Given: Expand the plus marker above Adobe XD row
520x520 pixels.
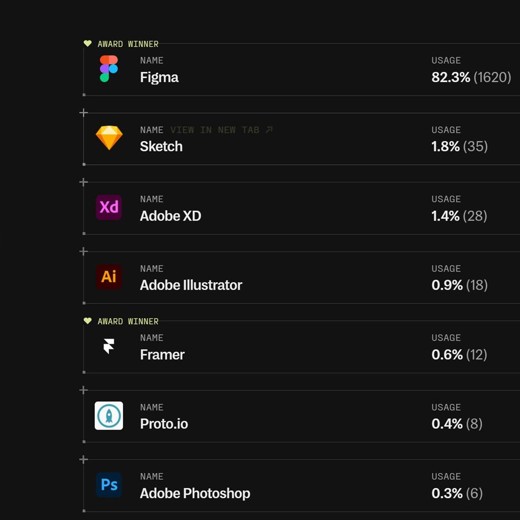Looking at the screenshot, I should tap(84, 182).
